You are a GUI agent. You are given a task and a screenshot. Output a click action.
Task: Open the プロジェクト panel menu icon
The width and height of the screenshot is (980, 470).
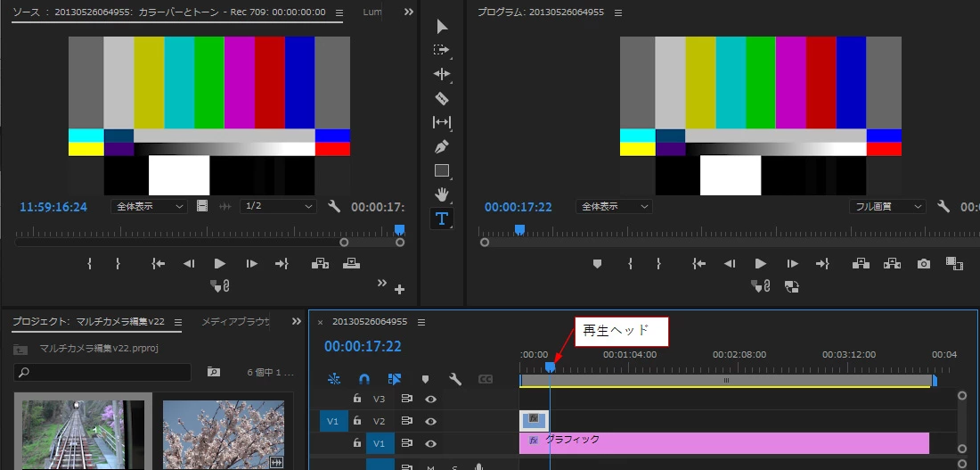click(178, 322)
